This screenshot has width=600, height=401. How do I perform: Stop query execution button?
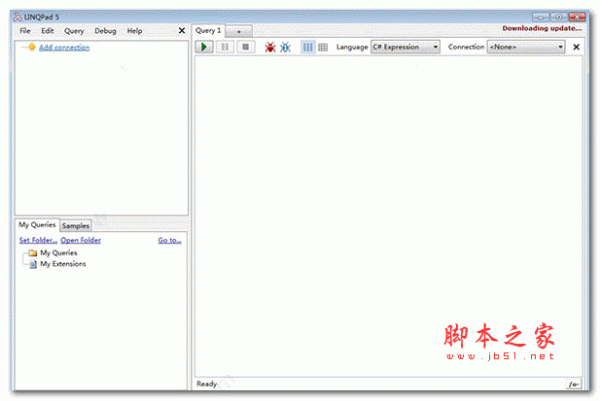coord(246,47)
